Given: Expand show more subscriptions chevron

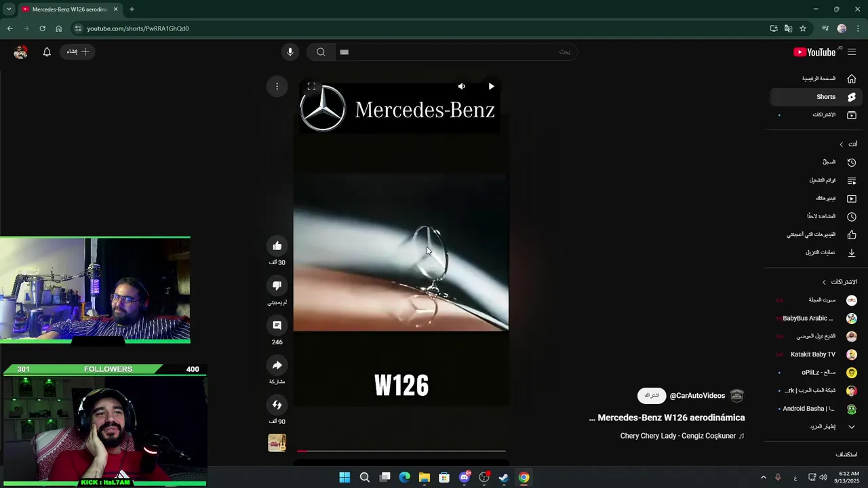Looking at the screenshot, I should (x=852, y=427).
